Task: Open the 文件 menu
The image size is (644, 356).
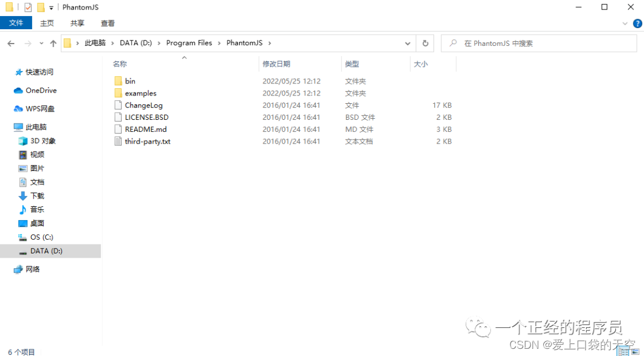Action: (x=16, y=23)
